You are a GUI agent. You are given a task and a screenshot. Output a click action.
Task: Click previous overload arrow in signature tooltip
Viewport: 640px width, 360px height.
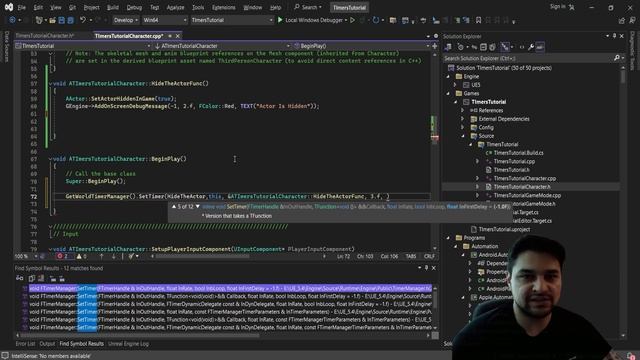174,207
